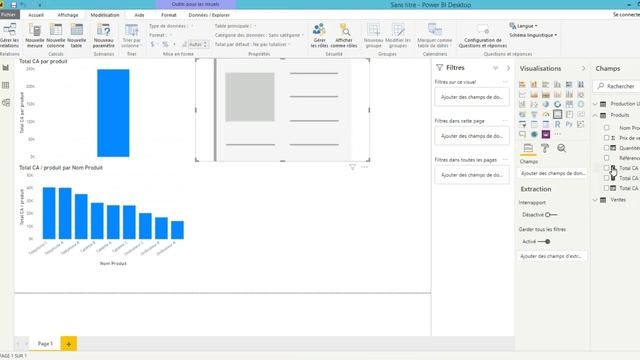Switch to Model view in left sidebar
This screenshot has width=640, height=360.
click(x=6, y=102)
